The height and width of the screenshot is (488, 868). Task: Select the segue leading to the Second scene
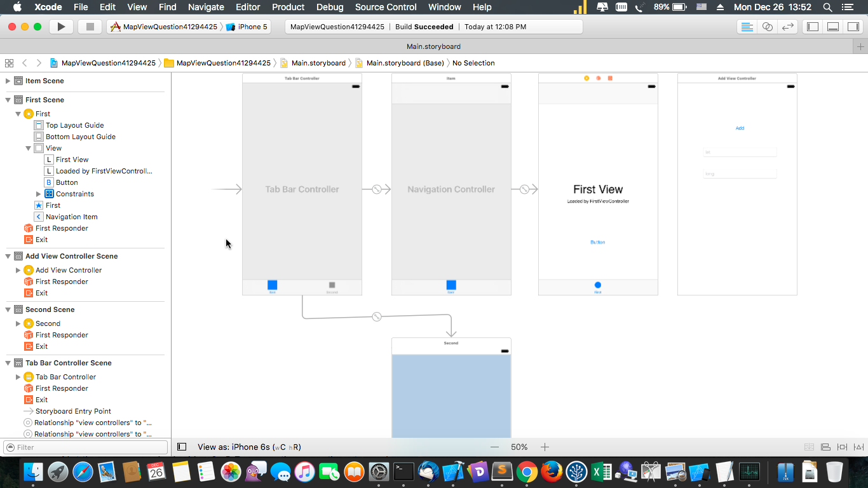(x=377, y=316)
